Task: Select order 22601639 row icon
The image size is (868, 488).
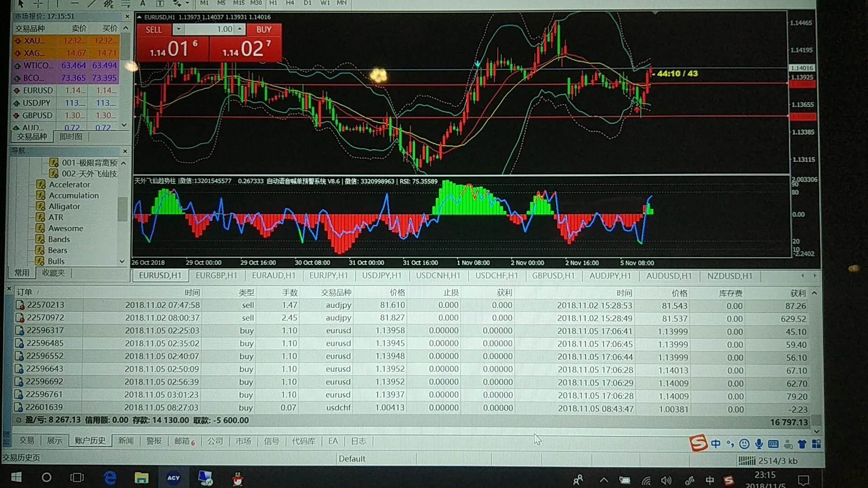Action: [18, 407]
